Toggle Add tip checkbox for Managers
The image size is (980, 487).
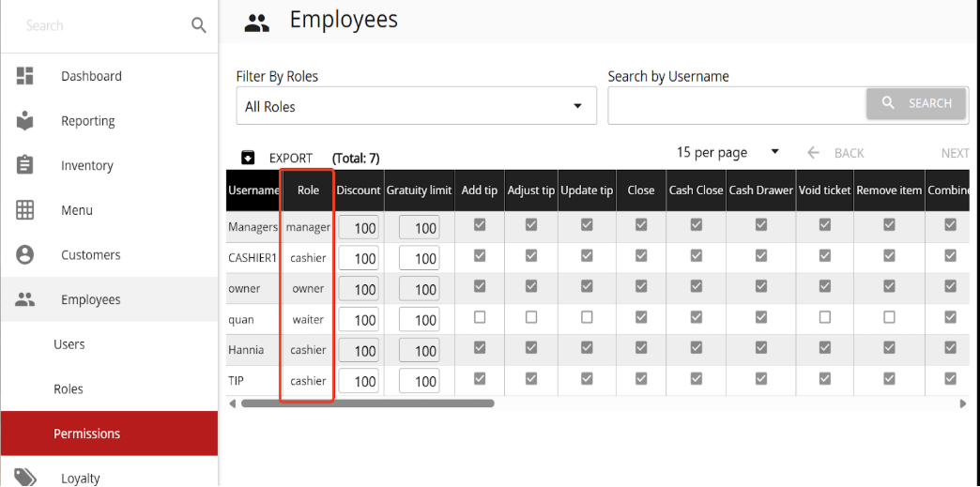480,224
